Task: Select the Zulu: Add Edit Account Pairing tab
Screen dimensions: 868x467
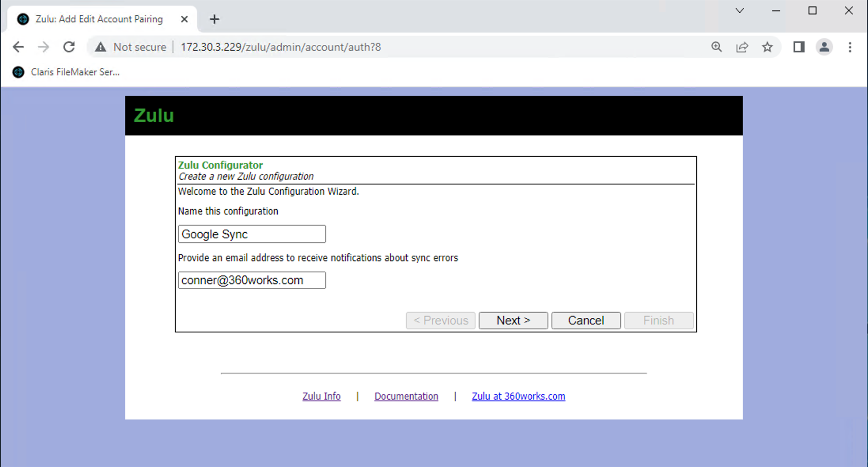Action: tap(99, 19)
